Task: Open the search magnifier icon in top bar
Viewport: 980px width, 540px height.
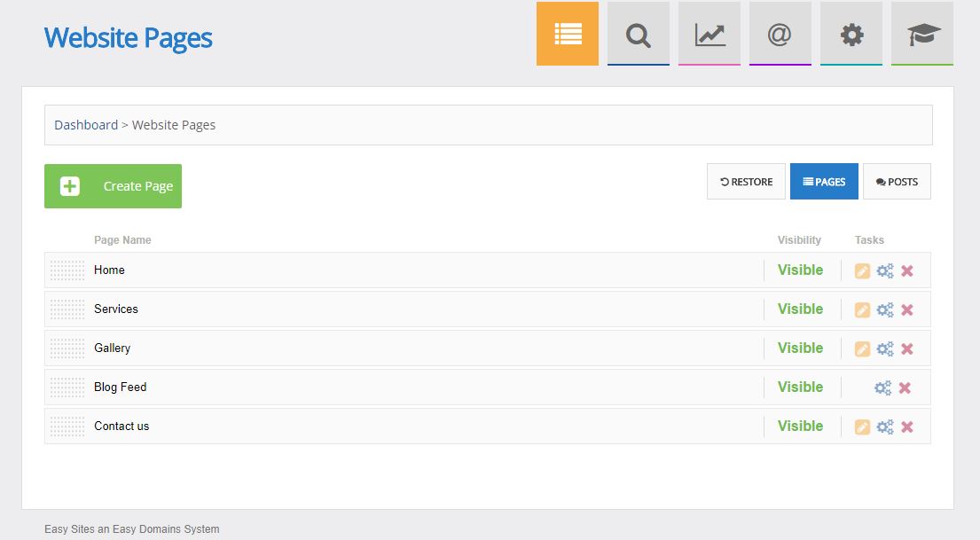Action: click(x=638, y=35)
